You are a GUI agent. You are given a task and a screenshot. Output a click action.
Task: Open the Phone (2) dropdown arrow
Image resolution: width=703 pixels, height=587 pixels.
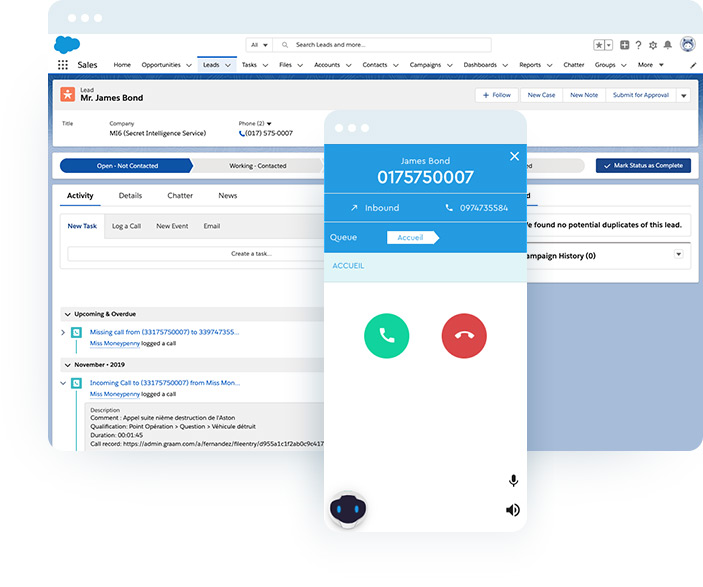click(269, 123)
